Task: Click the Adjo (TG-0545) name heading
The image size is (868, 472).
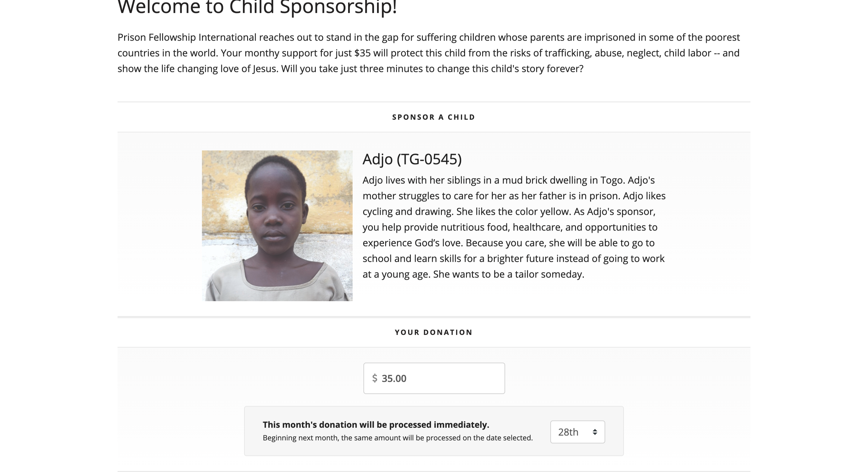Action: click(x=412, y=159)
